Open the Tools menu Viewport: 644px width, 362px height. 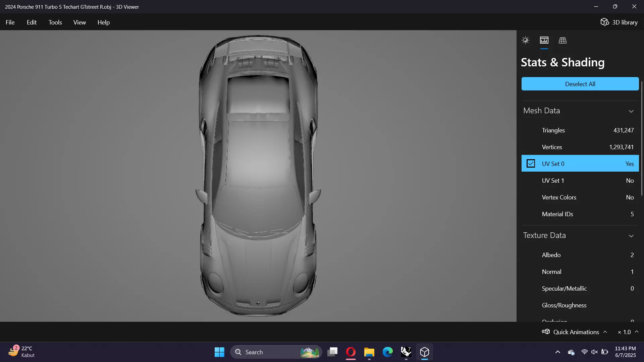point(55,22)
